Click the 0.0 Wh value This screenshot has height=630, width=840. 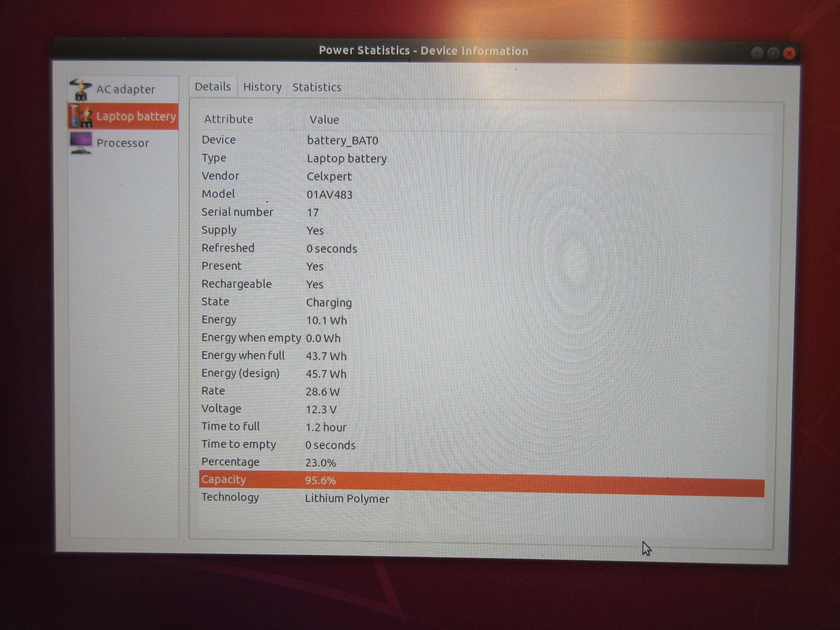[323, 338]
